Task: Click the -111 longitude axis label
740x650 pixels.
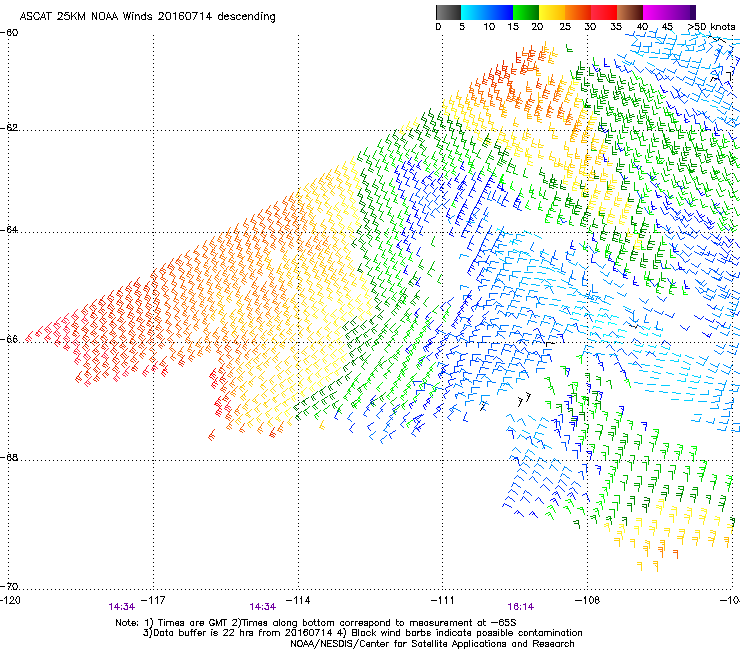Action: 443,600
